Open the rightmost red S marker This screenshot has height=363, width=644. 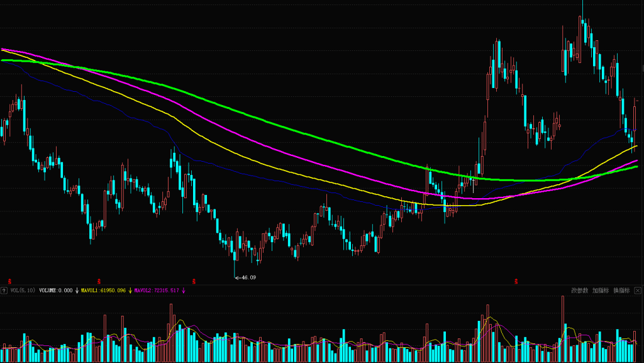pyautogui.click(x=516, y=281)
